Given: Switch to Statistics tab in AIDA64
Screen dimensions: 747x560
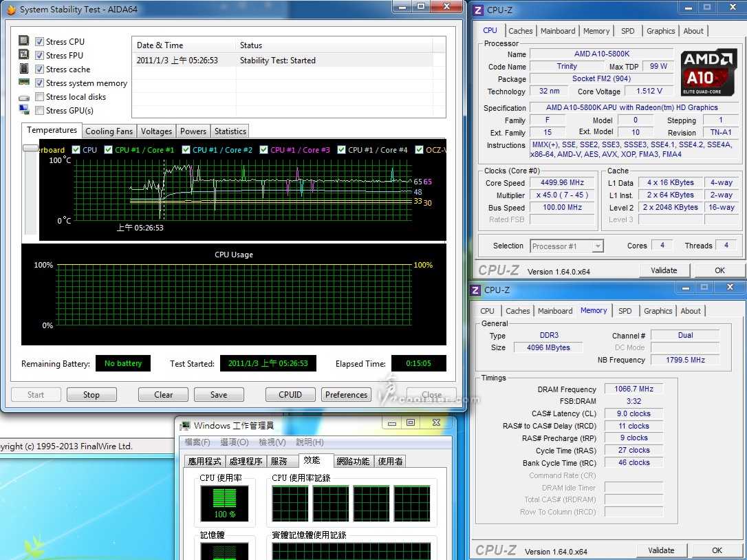Looking at the screenshot, I should tap(230, 131).
